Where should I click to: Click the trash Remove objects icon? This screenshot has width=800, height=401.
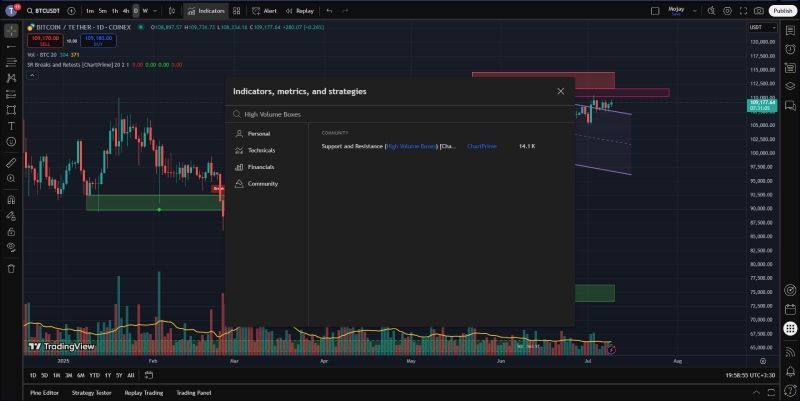tap(11, 269)
